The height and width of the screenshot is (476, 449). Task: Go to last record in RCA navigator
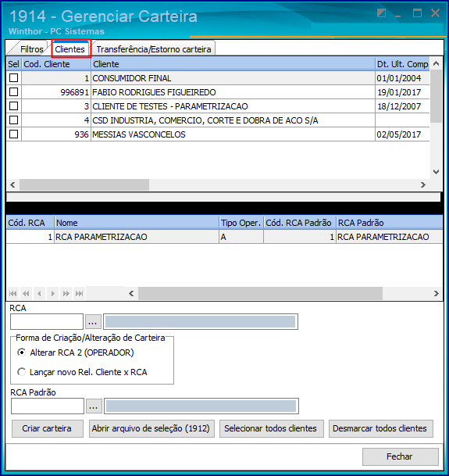point(80,293)
